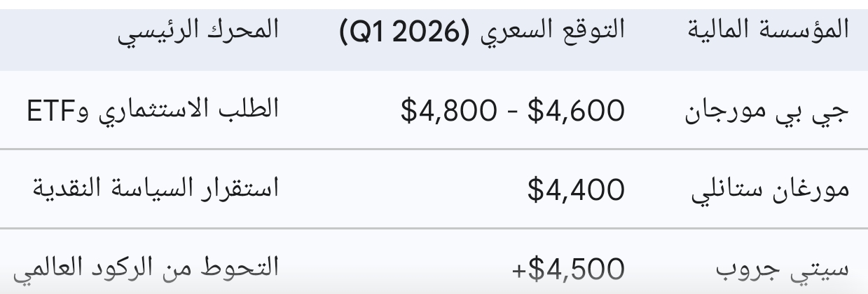Click the $4,800 price value

point(445,111)
